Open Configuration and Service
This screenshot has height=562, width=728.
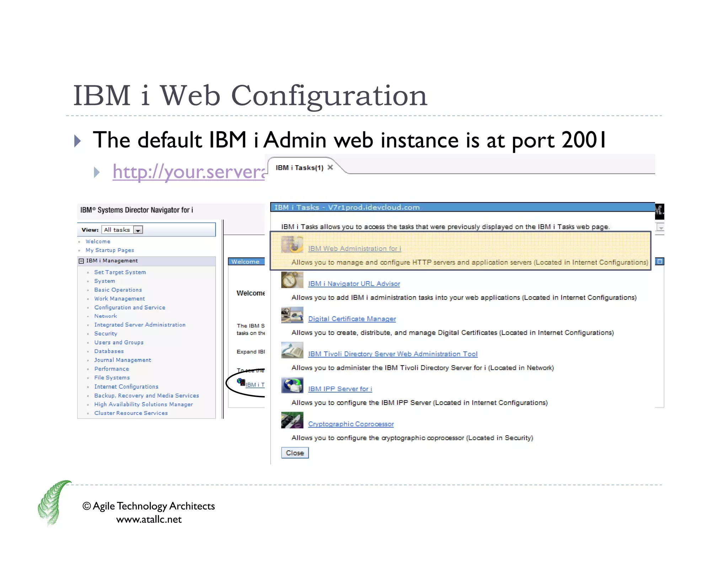130,308
